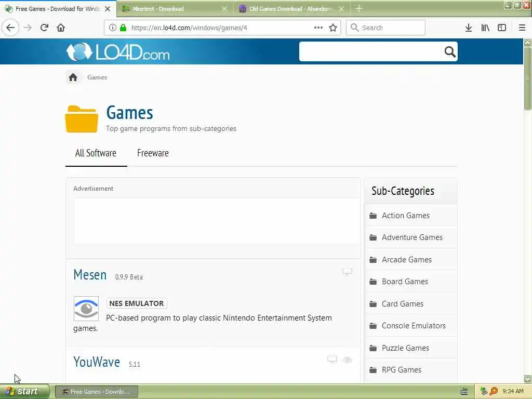Click the NES EMULATOR tag

(137, 303)
